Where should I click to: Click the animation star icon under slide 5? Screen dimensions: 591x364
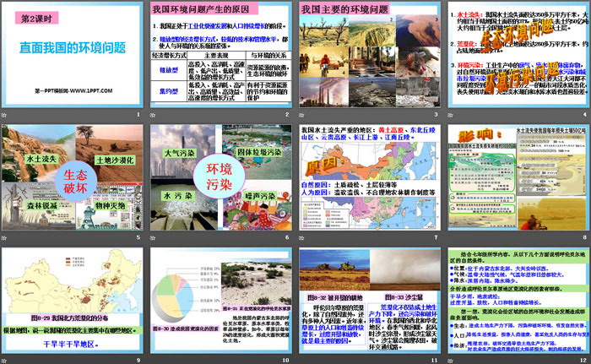[x=4, y=237]
